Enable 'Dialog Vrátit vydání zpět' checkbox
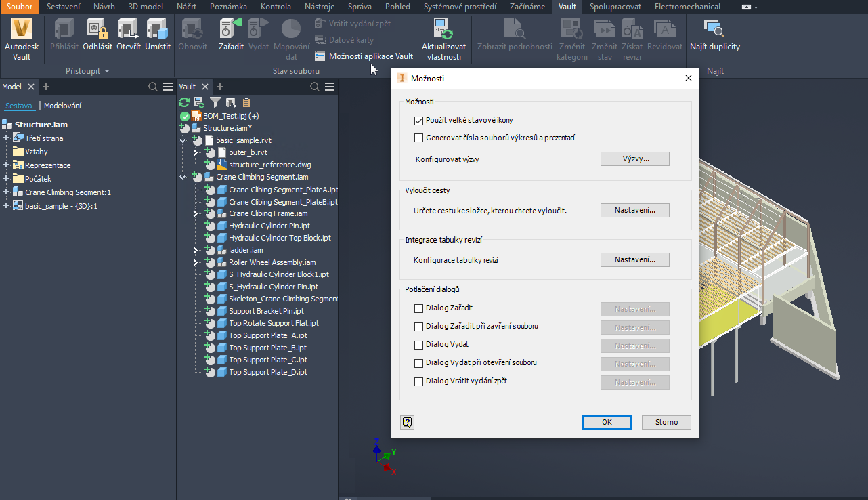The image size is (868, 500). pyautogui.click(x=418, y=381)
